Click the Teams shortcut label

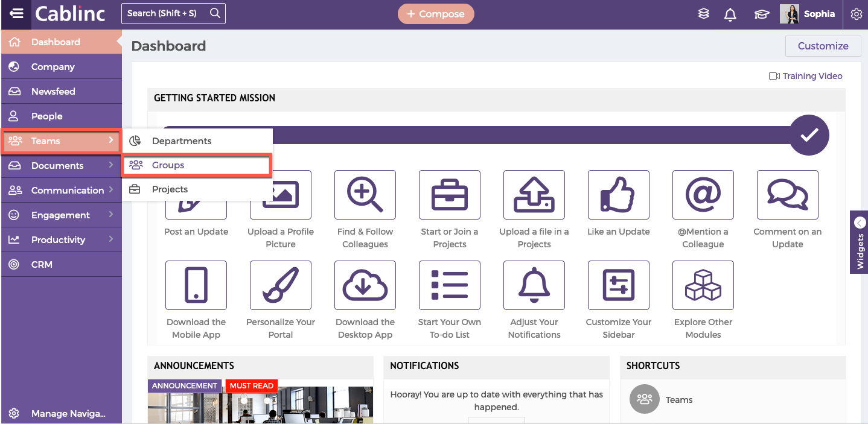pos(679,400)
